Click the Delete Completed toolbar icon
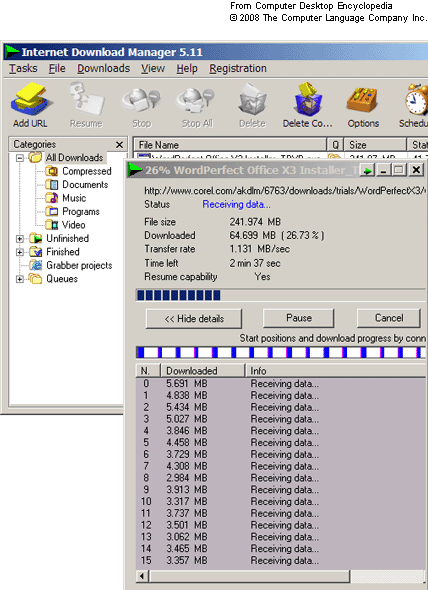The width and height of the screenshot is (428, 590). click(308, 99)
